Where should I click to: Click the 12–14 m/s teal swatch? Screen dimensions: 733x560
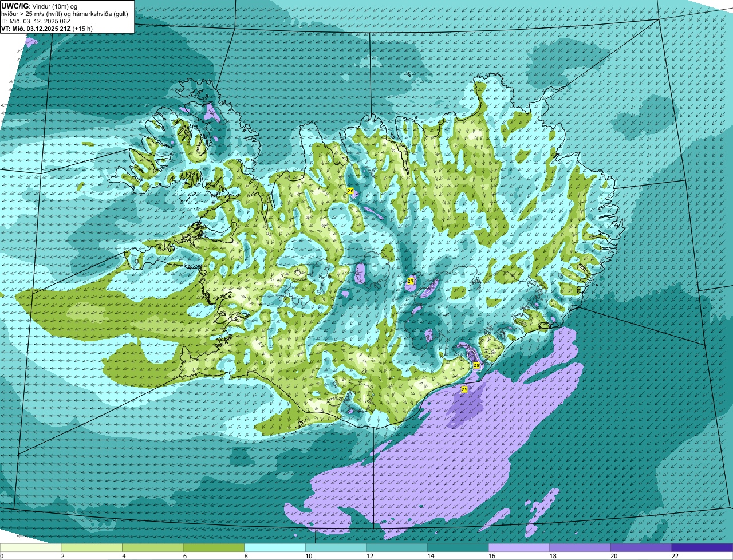point(397,548)
